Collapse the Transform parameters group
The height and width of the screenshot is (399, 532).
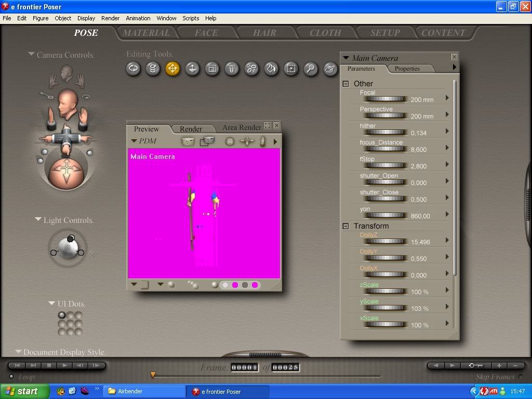tap(345, 226)
